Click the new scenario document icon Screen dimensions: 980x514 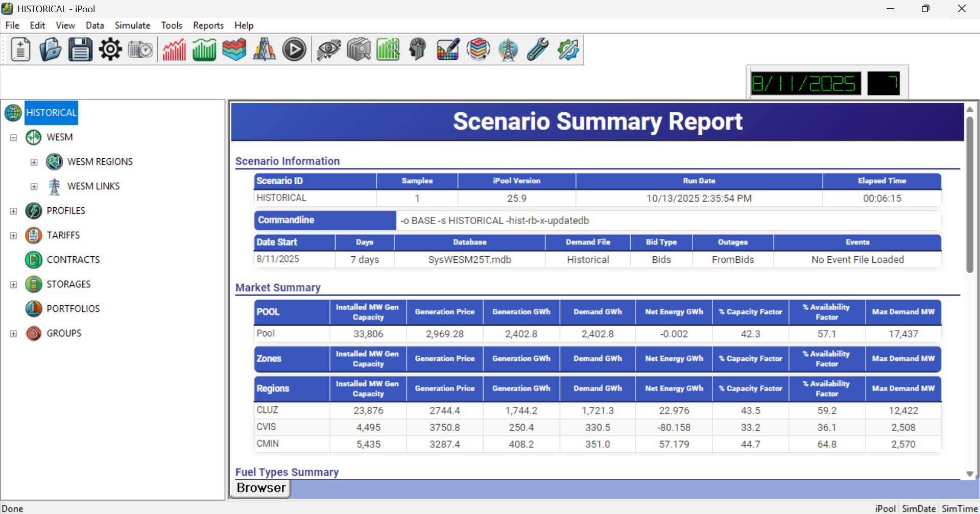20,50
